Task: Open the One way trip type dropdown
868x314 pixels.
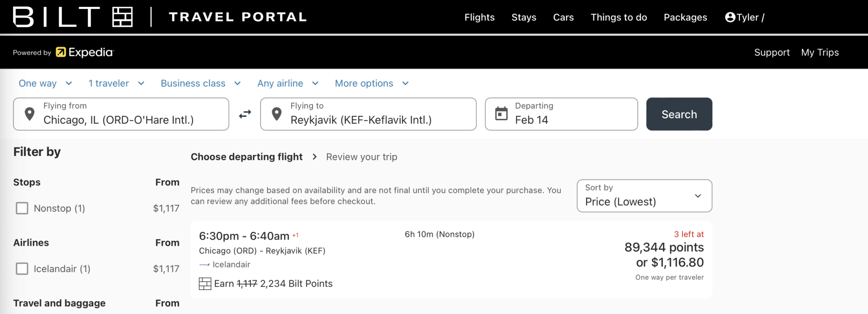Action: pos(45,83)
